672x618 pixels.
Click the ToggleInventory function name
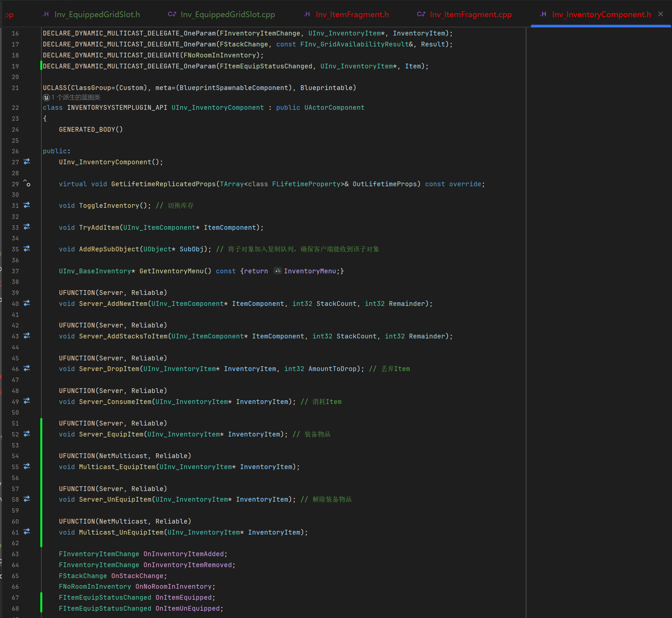coord(109,206)
